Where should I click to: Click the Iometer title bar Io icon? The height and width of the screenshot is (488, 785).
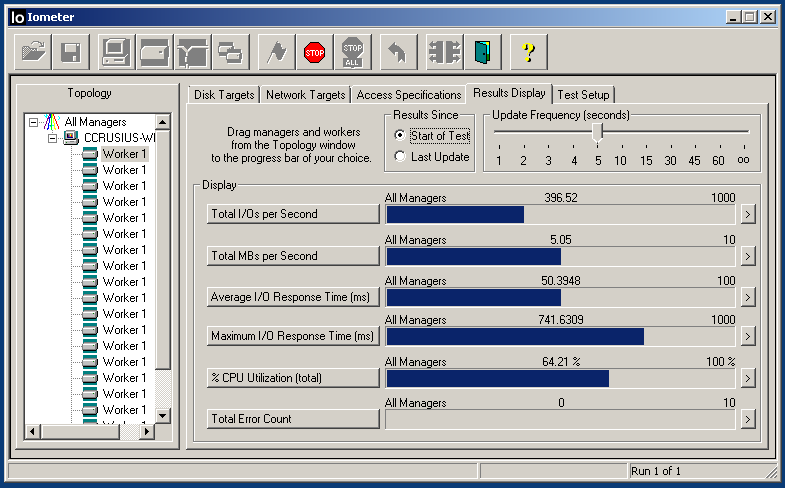(x=17, y=18)
